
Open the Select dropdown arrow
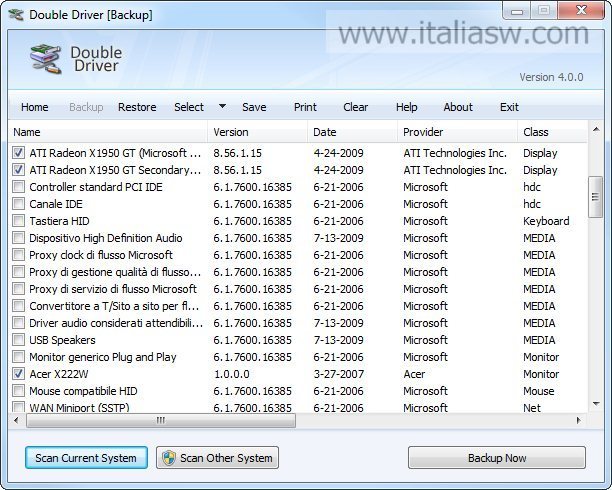click(x=222, y=106)
